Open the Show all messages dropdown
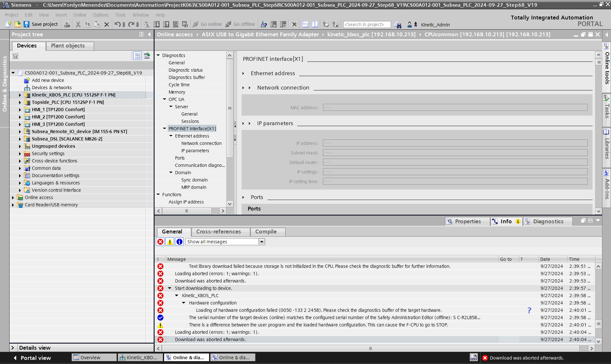611x364 pixels. click(262, 242)
